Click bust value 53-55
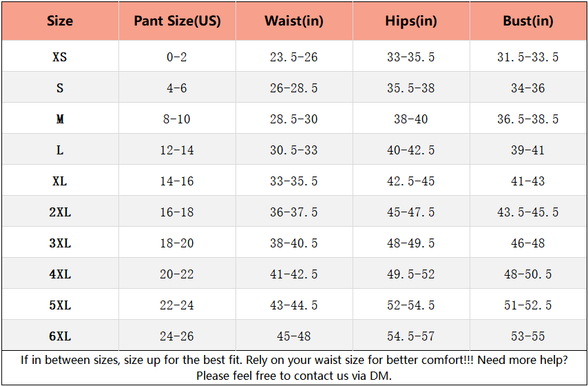 pos(528,336)
